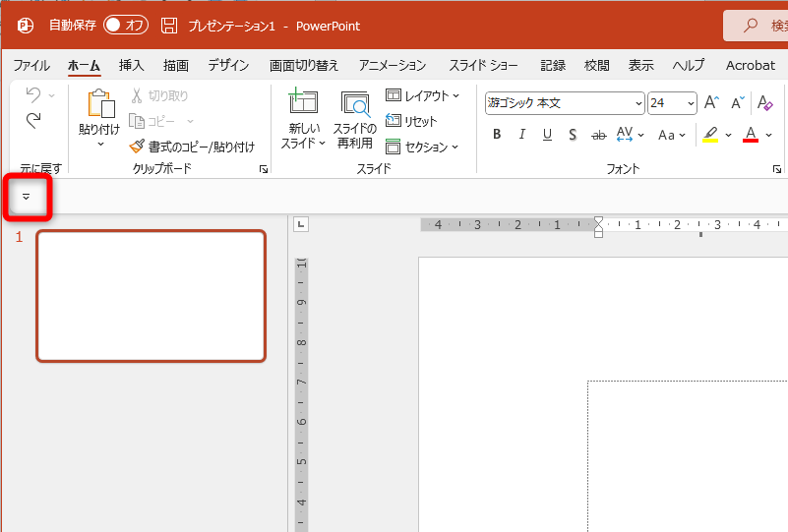The width and height of the screenshot is (788, 532).
Task: Click the decrease font size icon
Action: point(737,102)
